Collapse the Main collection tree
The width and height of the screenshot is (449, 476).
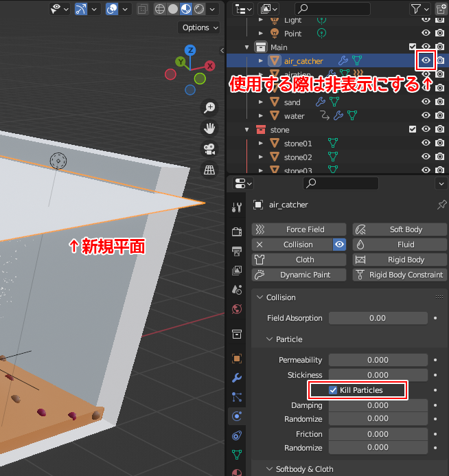click(247, 47)
